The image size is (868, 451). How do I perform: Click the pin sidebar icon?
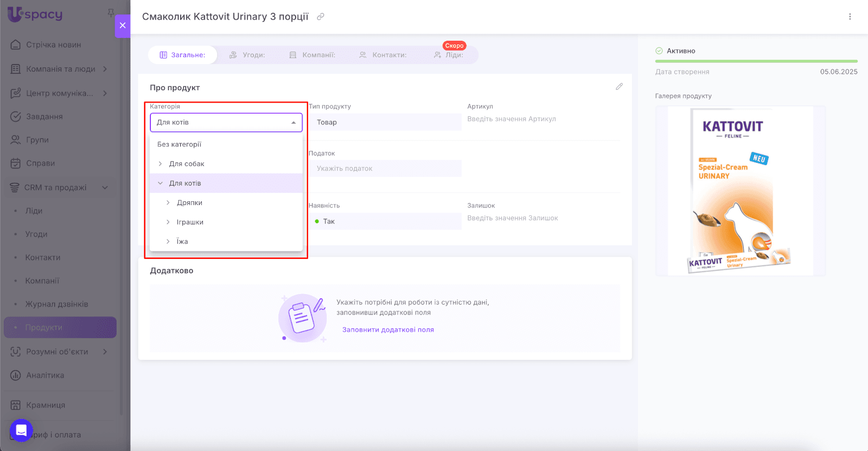(111, 12)
